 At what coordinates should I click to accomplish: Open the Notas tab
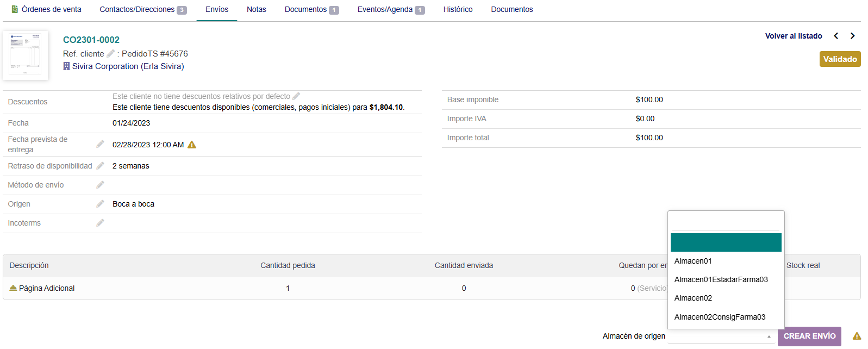[x=256, y=9]
